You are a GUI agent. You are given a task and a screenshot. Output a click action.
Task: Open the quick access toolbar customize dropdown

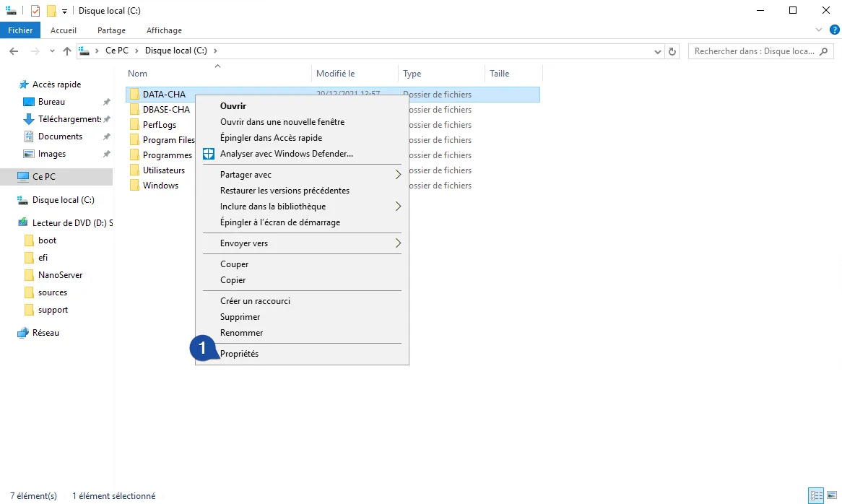(x=64, y=12)
